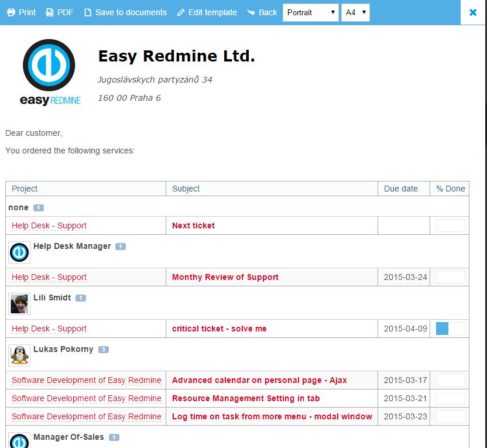Click the Dear customer, greeting text
This screenshot has width=487, height=448.
click(x=34, y=134)
